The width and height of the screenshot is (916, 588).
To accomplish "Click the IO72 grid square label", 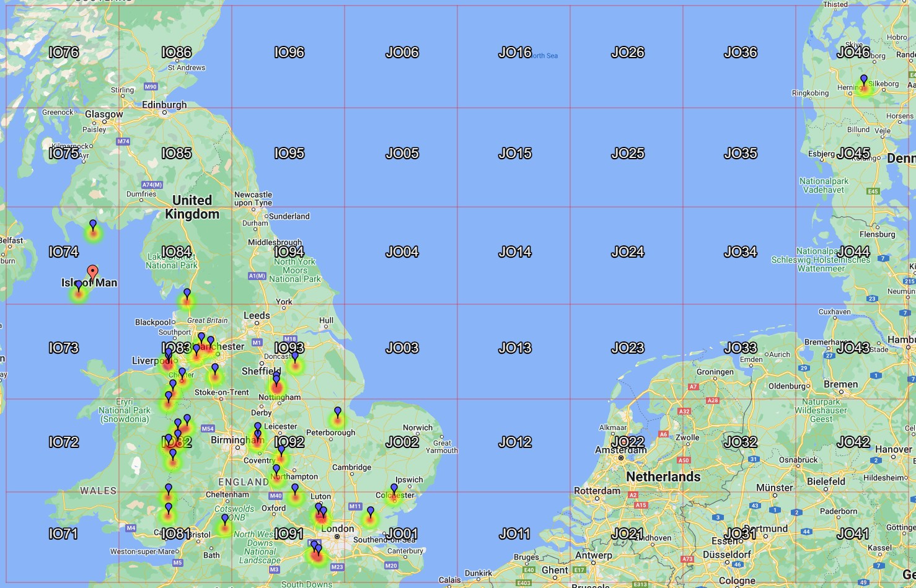I will coord(64,442).
